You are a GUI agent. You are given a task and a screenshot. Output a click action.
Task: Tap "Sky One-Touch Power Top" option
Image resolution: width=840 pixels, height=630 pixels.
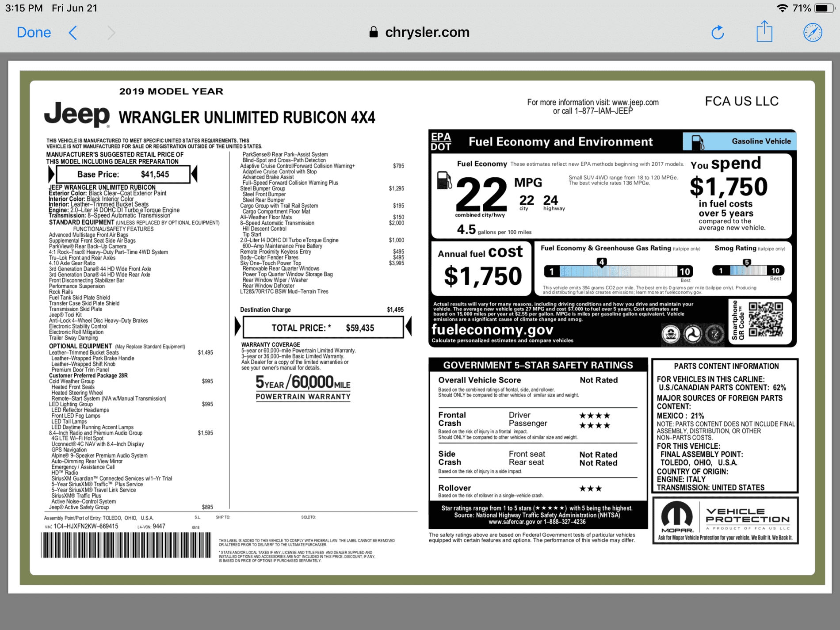[x=271, y=263]
